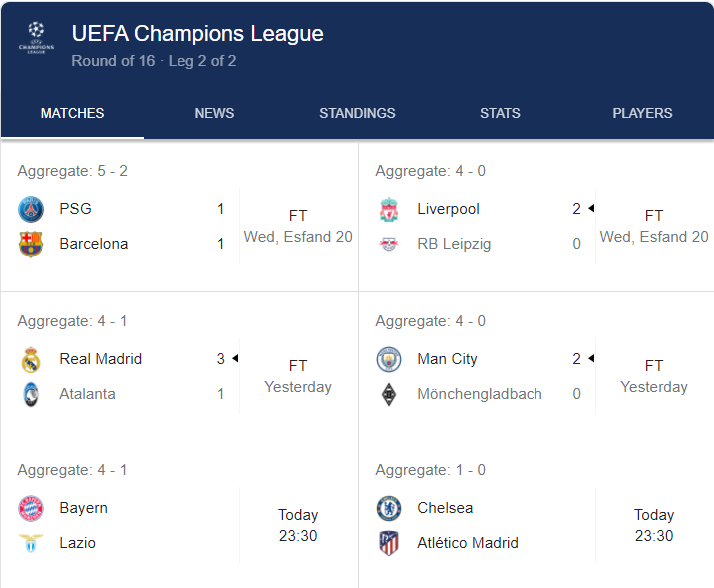Click the Lazio club crest
Screen dimensions: 714x588
point(31,543)
